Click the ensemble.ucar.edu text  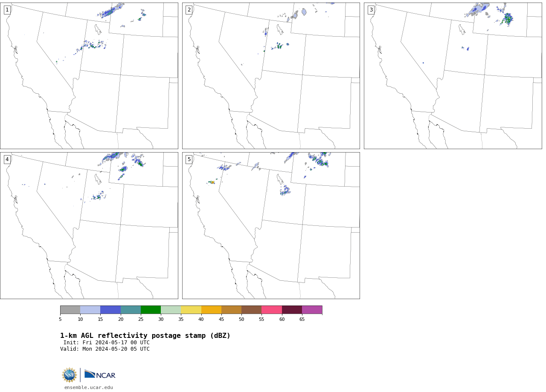pos(89,387)
